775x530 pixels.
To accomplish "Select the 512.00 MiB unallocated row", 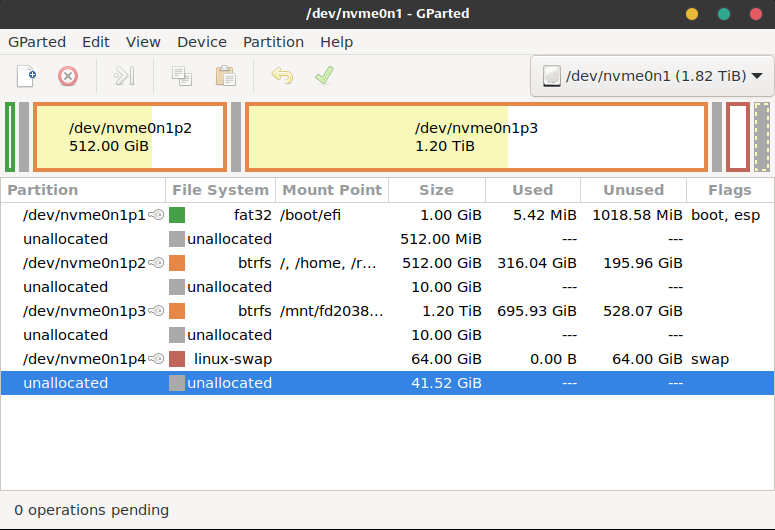I will (300, 239).
